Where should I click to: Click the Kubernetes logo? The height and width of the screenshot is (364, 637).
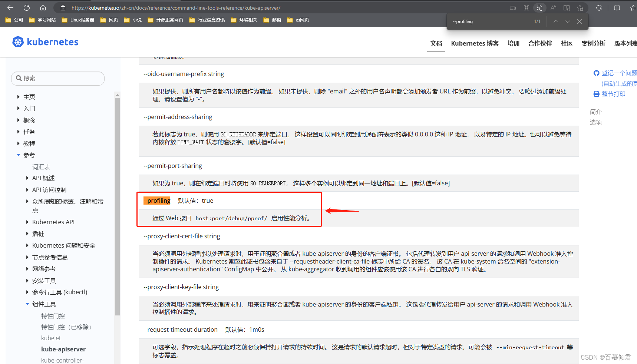(x=45, y=42)
